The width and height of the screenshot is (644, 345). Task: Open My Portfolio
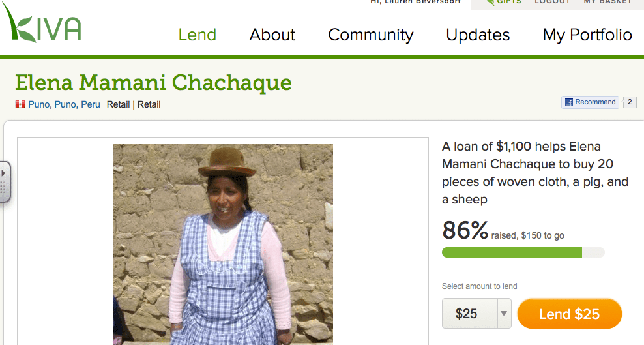click(587, 35)
